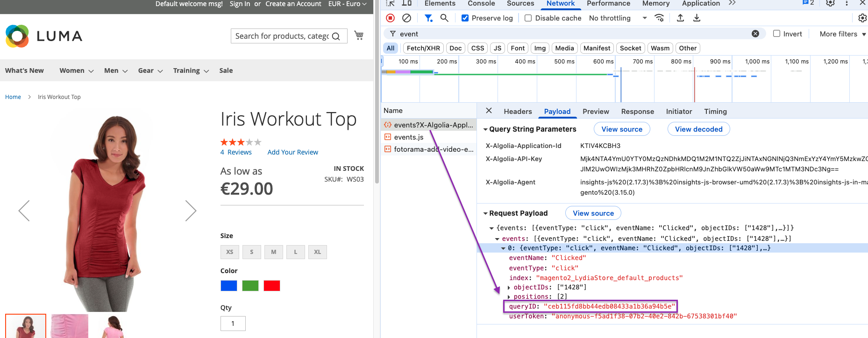Click the shopping cart icon
The height and width of the screenshot is (338, 868).
coord(359,35)
